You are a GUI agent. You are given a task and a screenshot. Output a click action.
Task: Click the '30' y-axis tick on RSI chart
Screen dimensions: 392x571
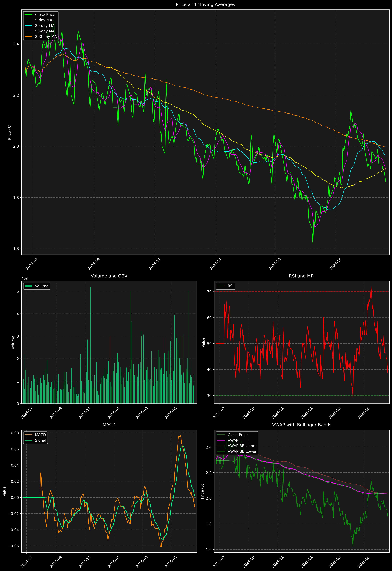click(209, 396)
